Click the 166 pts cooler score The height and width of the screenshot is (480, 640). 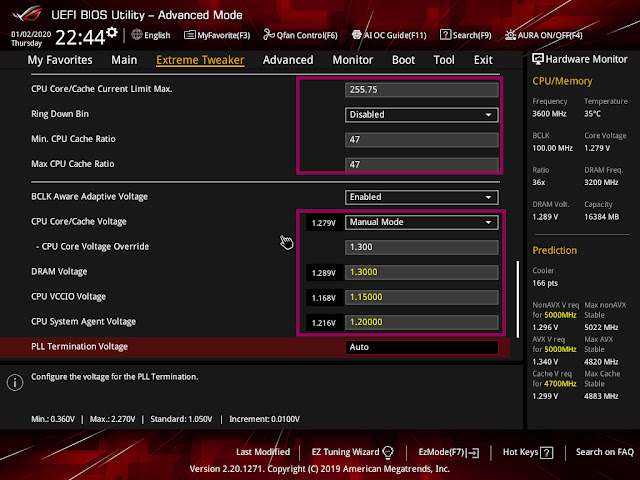tap(545, 283)
